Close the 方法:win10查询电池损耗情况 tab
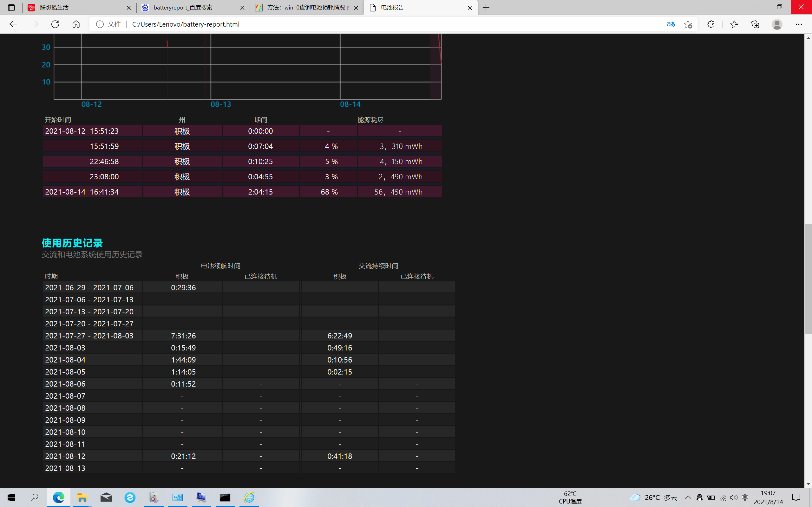The height and width of the screenshot is (507, 812). click(x=356, y=8)
